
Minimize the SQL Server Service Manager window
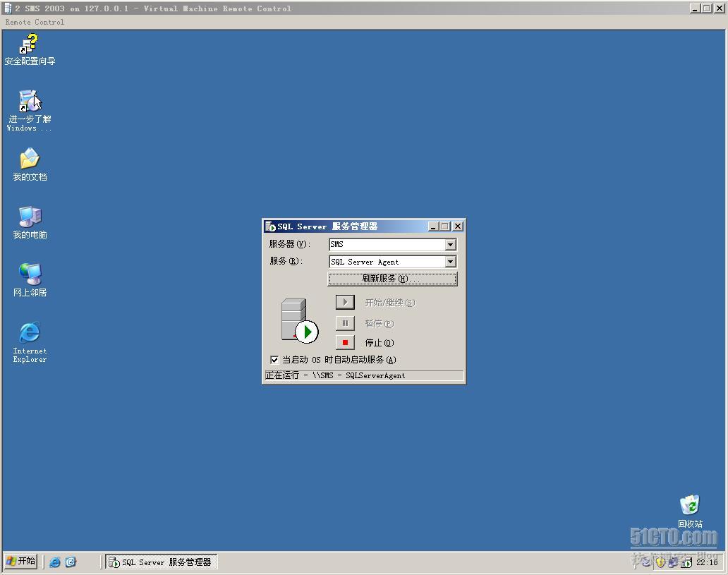(x=433, y=226)
